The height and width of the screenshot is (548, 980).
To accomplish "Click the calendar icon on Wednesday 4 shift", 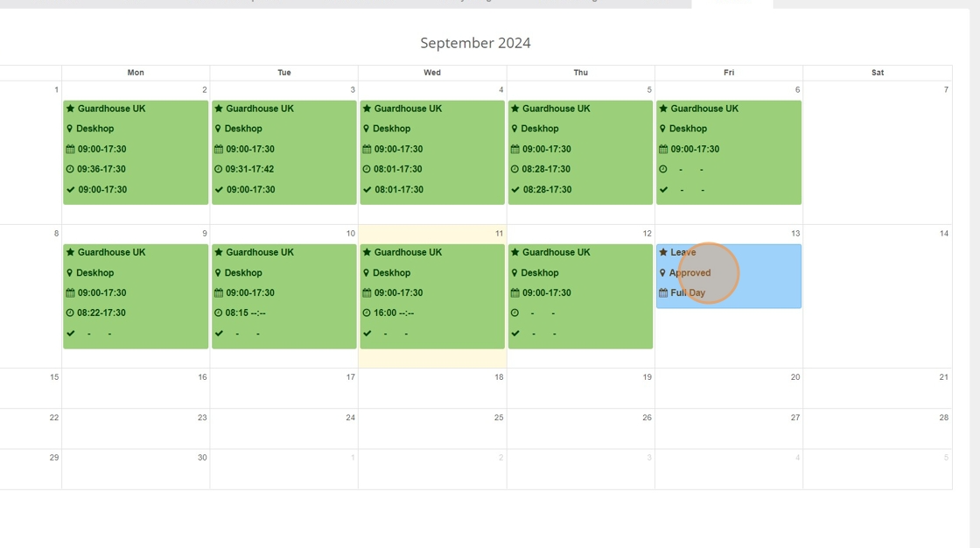I will [367, 150].
